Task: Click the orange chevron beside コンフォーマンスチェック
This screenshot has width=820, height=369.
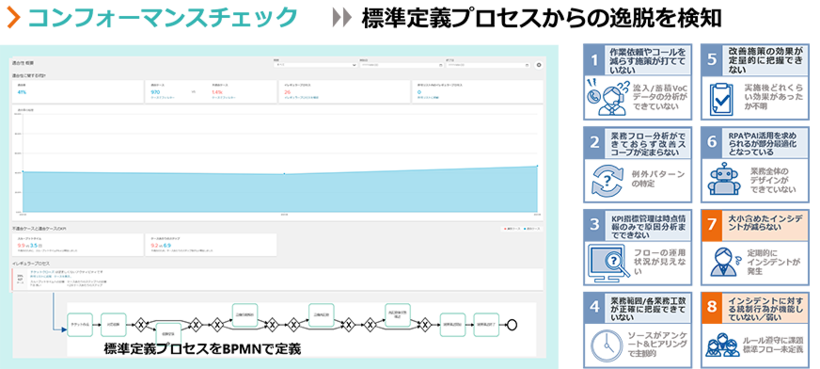Action: (14, 18)
